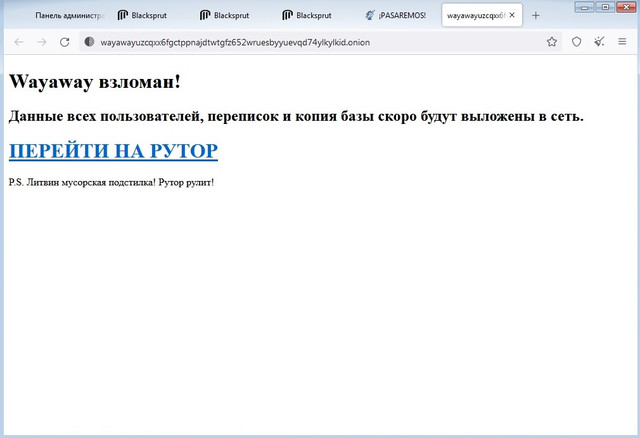Open a new tab with plus
The height and width of the screenshot is (438, 640).
536,16
